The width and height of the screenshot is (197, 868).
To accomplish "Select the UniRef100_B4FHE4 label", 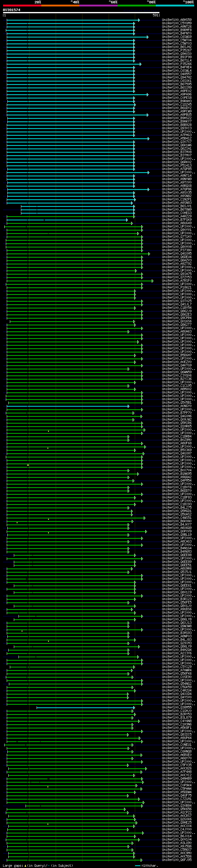I will point(177,67).
